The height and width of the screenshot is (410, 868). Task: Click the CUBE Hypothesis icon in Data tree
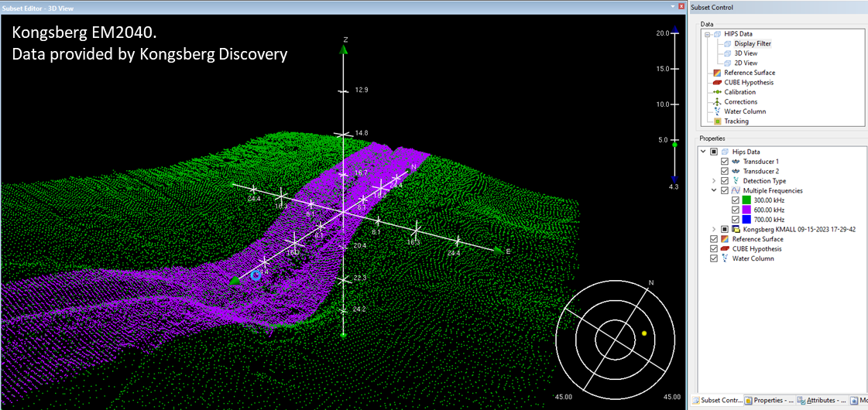pos(718,83)
